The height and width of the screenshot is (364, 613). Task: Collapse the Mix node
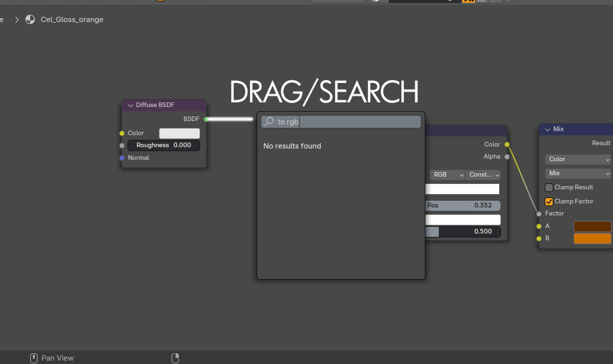pos(547,129)
